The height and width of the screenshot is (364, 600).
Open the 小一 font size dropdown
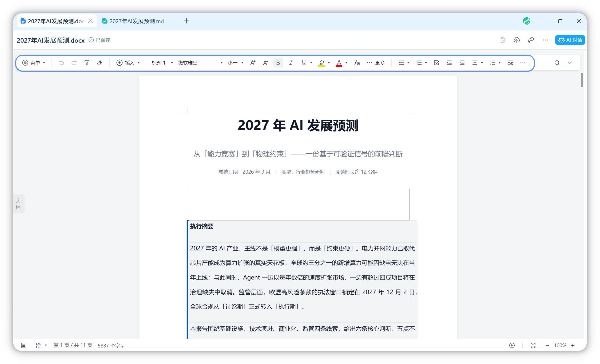coord(236,63)
